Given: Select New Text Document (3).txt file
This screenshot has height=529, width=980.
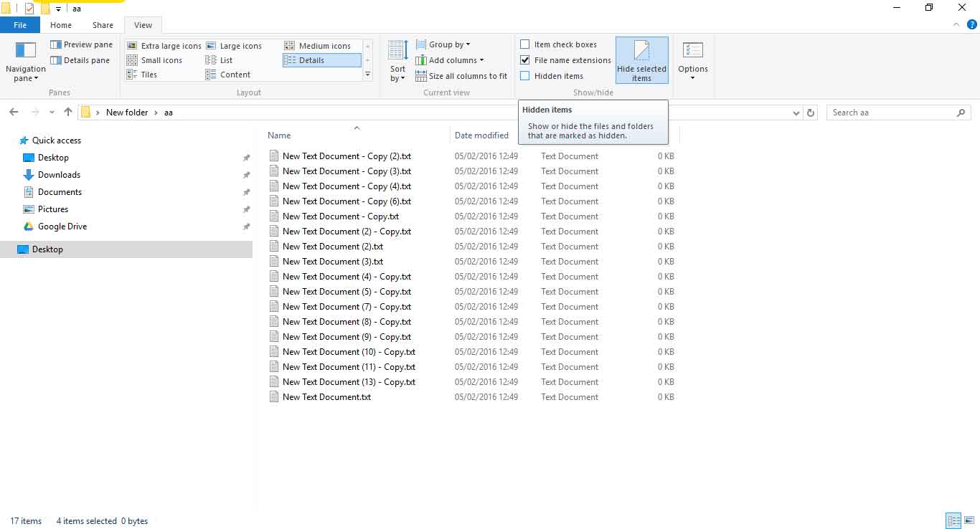Looking at the screenshot, I should click(333, 262).
